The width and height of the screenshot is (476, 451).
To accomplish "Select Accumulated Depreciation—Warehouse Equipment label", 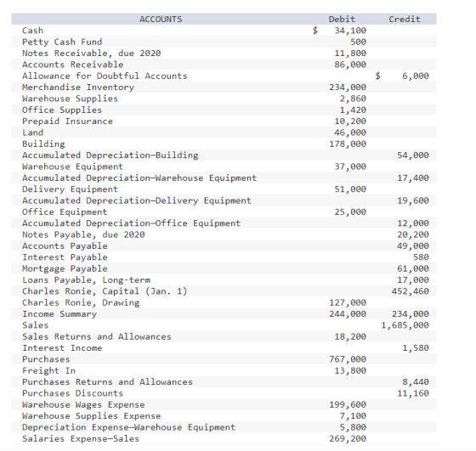I will pos(139,178).
